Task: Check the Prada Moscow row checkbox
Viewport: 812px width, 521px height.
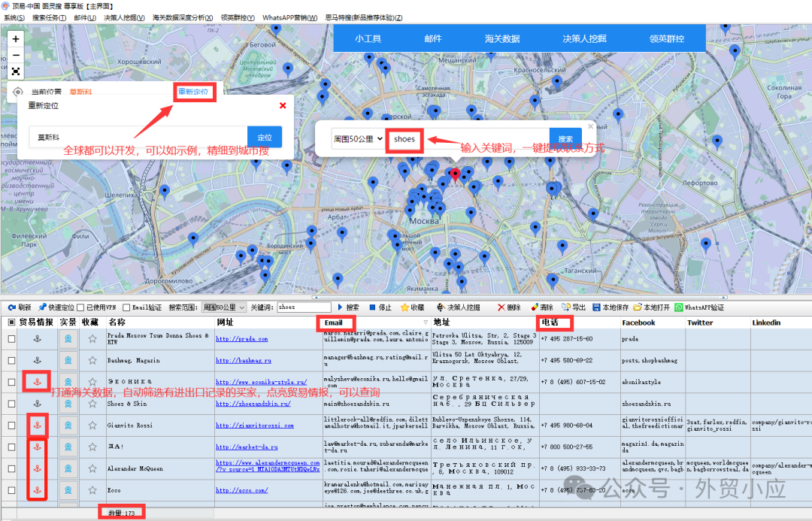Action: 11,339
